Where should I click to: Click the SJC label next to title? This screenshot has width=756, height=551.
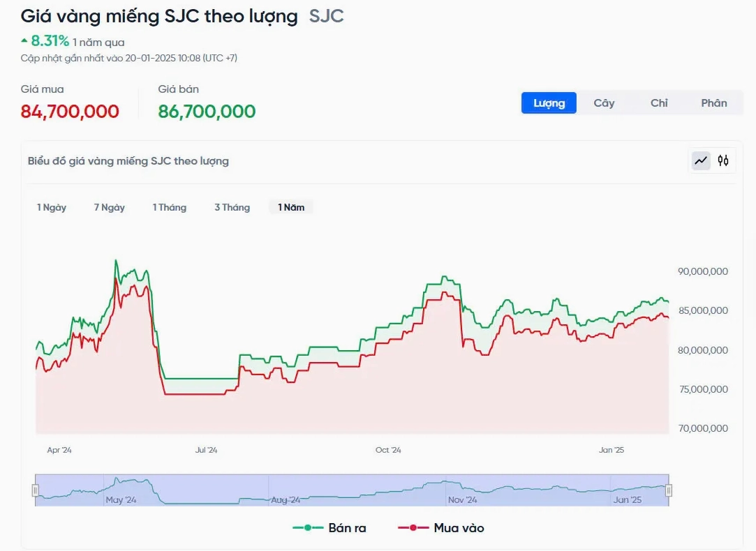pos(326,16)
